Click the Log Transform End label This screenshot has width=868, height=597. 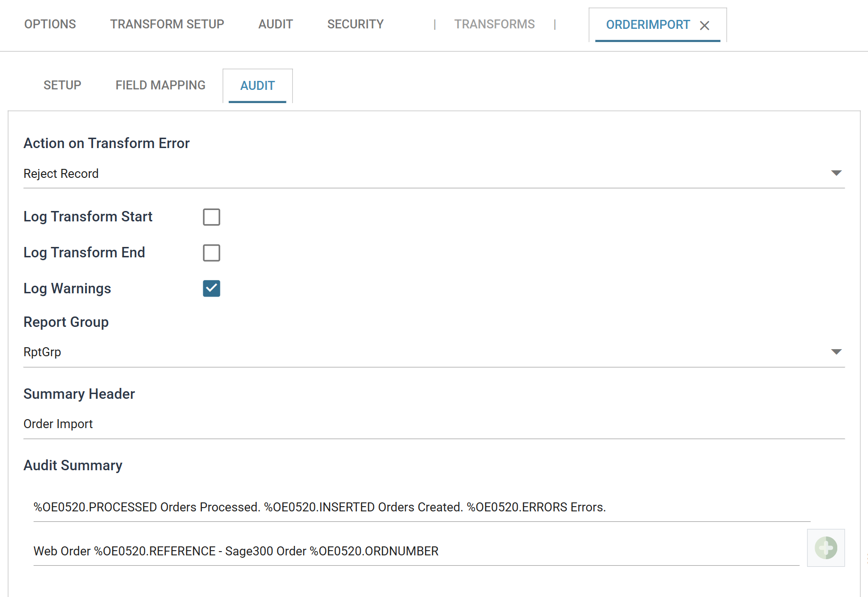coord(84,253)
